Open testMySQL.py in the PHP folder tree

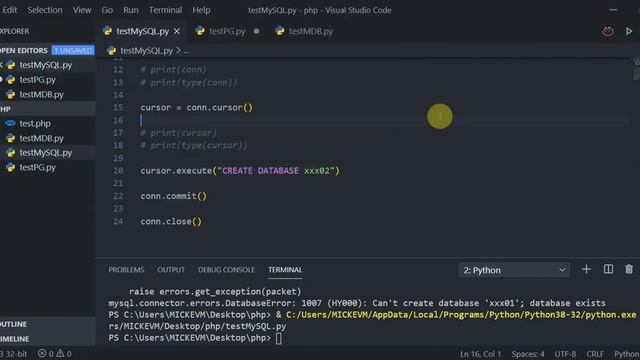(46, 153)
